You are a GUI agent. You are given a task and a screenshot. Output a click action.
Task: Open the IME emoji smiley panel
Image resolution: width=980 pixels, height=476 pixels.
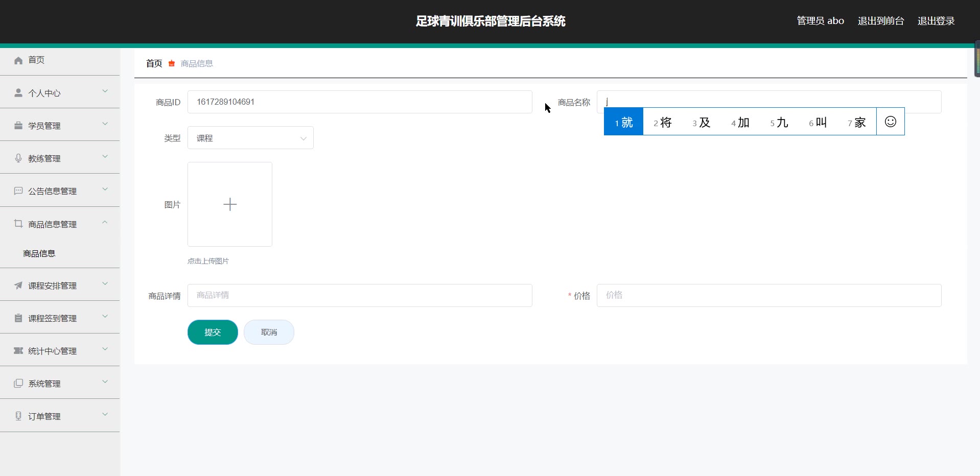click(890, 122)
